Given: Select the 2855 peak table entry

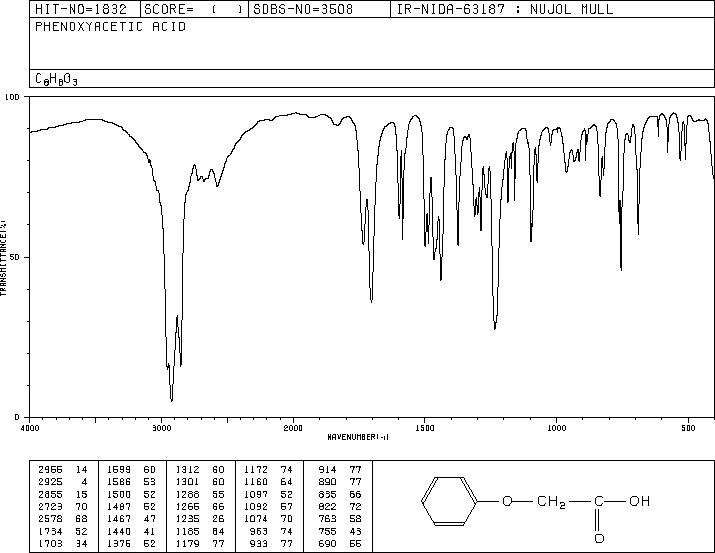Looking at the screenshot, I should coord(62,494).
